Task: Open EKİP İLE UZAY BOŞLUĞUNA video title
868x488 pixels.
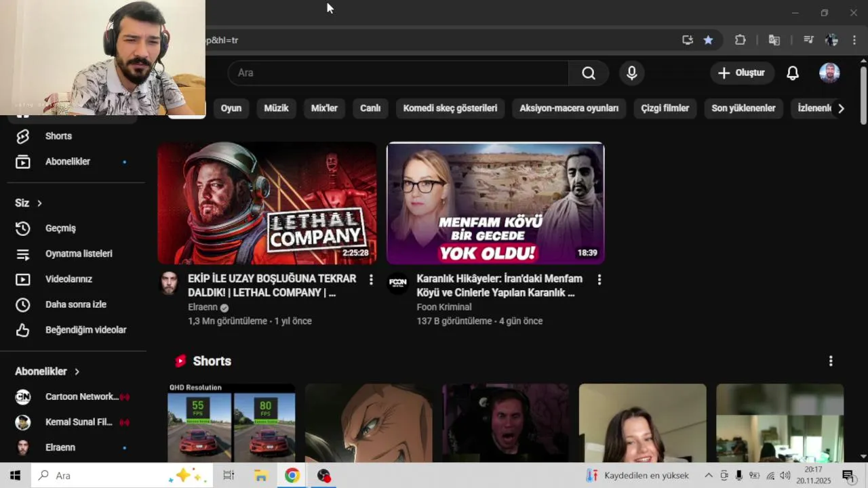Action: coord(272,286)
